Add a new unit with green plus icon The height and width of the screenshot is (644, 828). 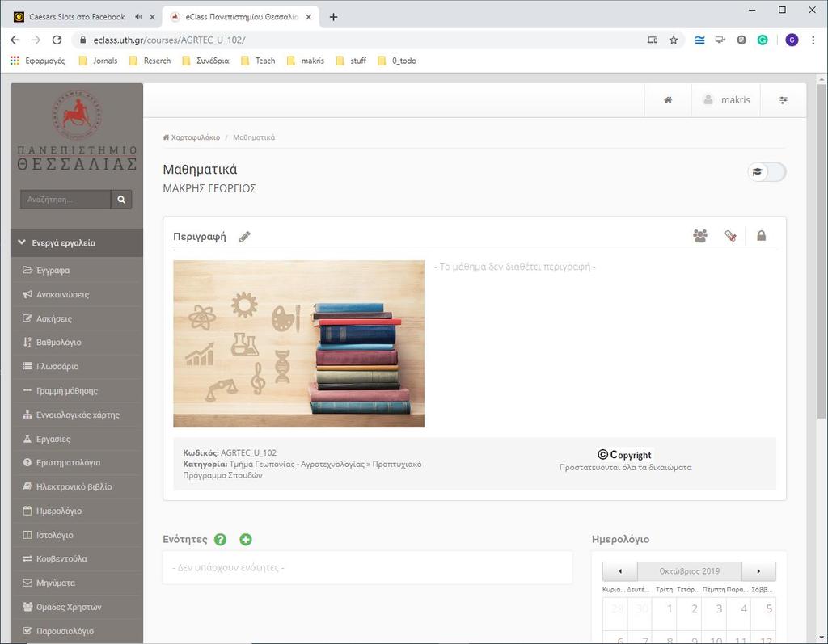tap(246, 540)
